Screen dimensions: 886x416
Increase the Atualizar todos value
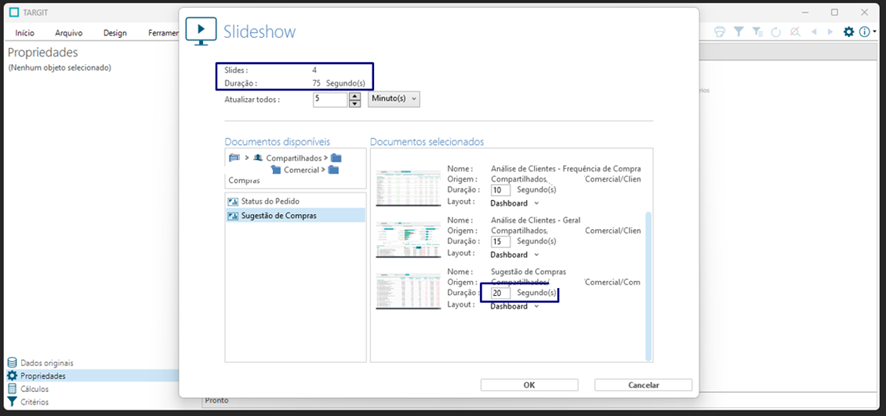(x=355, y=96)
